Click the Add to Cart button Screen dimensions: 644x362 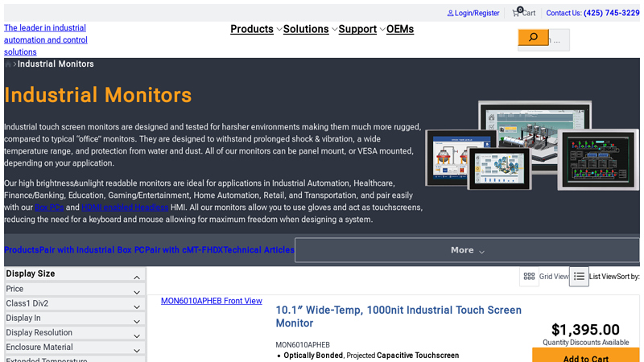pyautogui.click(x=586, y=356)
